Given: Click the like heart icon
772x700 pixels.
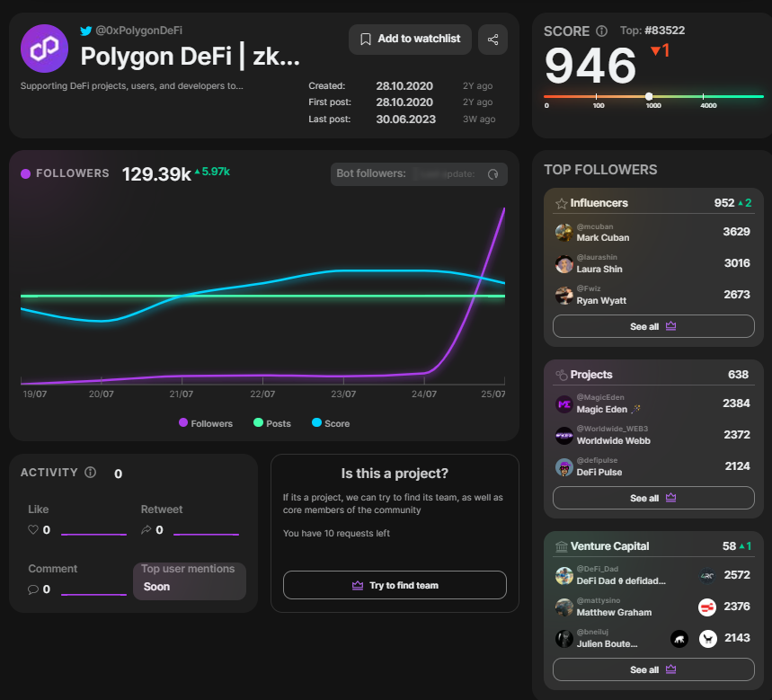Looking at the screenshot, I should coord(33,529).
